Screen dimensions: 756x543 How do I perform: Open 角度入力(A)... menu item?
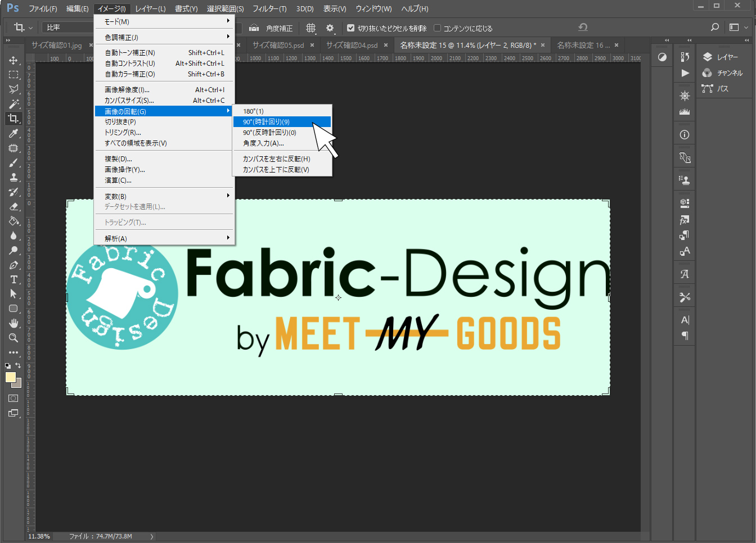pos(282,143)
